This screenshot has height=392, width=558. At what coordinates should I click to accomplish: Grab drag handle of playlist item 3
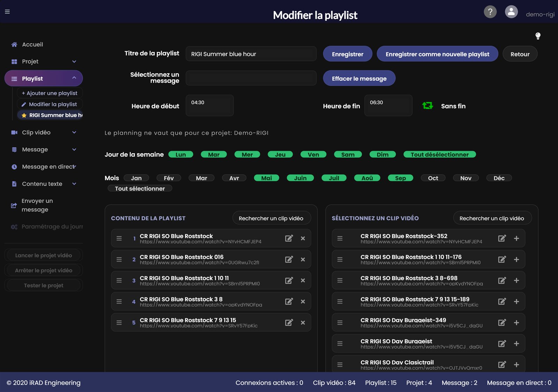[119, 280]
